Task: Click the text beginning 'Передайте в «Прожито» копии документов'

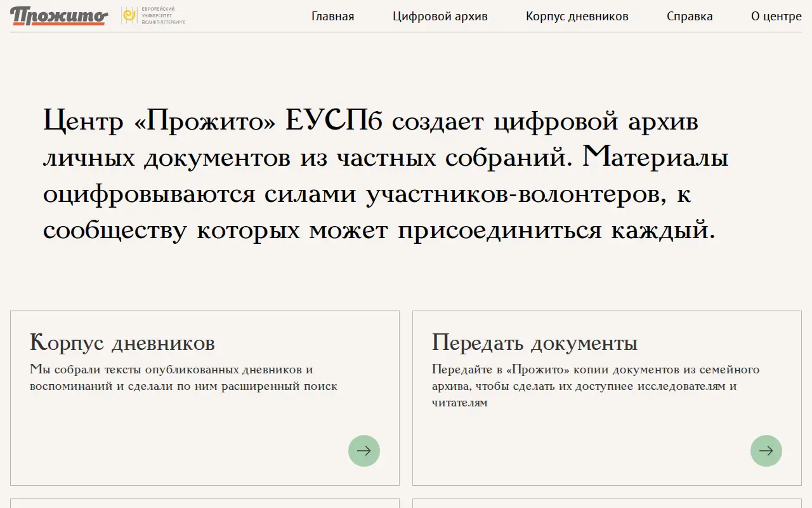Action: pos(596,386)
